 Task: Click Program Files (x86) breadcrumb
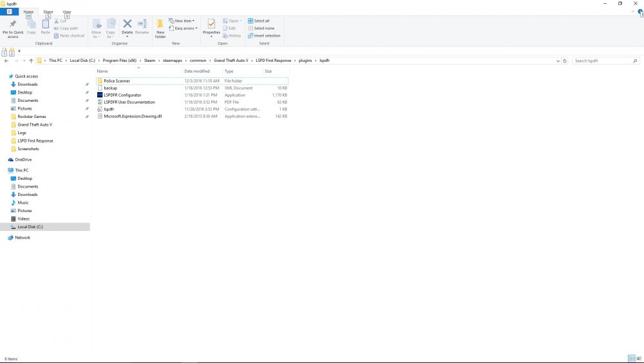[x=120, y=61]
